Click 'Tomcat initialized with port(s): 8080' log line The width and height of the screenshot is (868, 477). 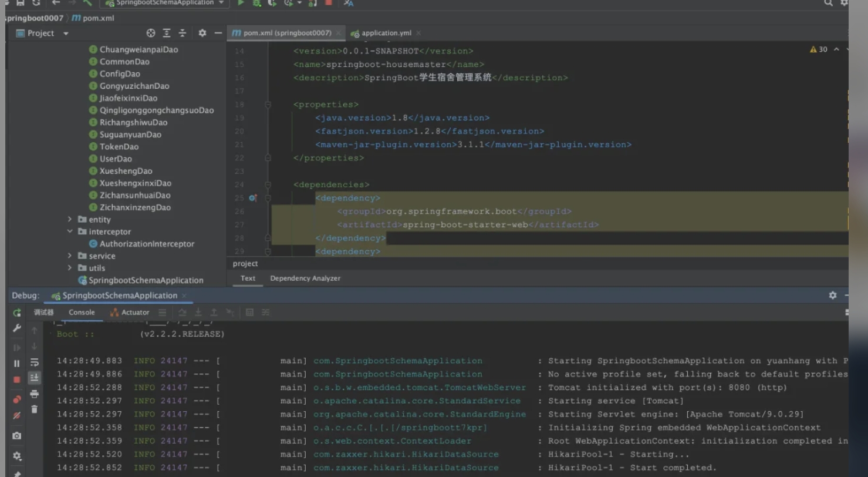click(667, 388)
